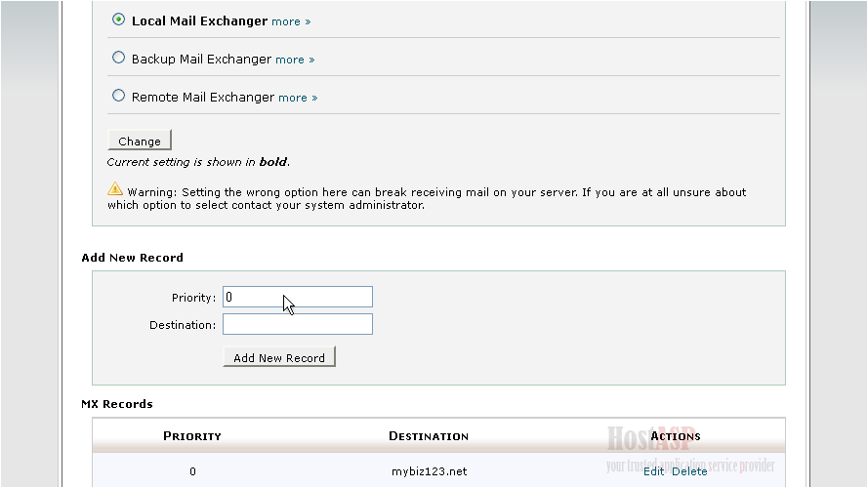Image resolution: width=868 pixels, height=488 pixels.
Task: Choose the Backup Mail Exchanger option
Action: point(118,58)
